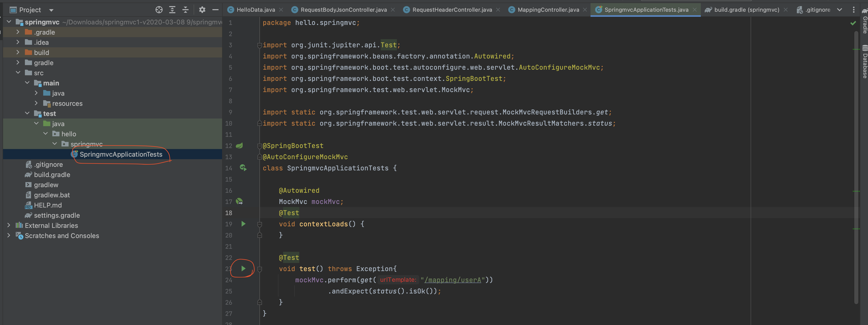Collapse the main folder
The image size is (868, 325).
[x=27, y=83]
